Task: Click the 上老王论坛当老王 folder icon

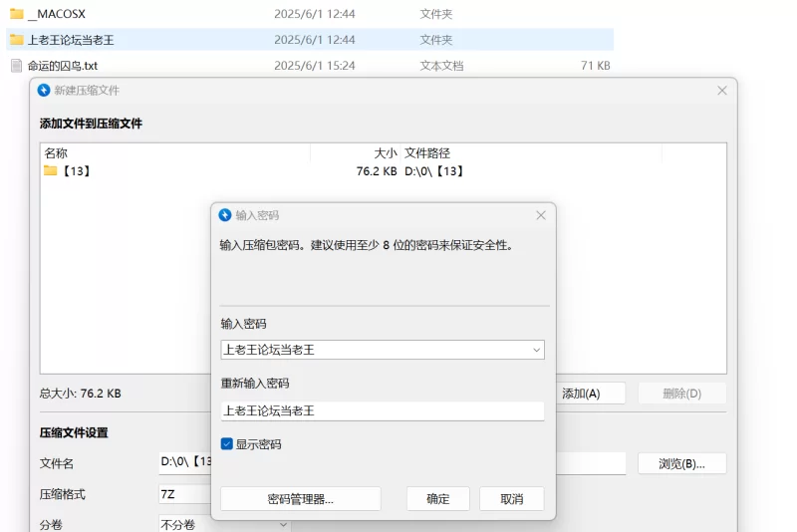Action: (16, 40)
